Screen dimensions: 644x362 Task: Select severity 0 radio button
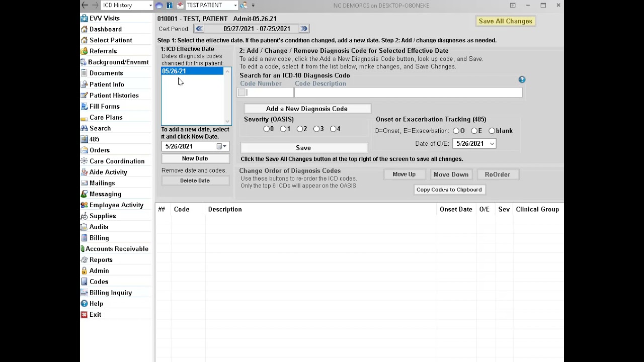(266, 129)
